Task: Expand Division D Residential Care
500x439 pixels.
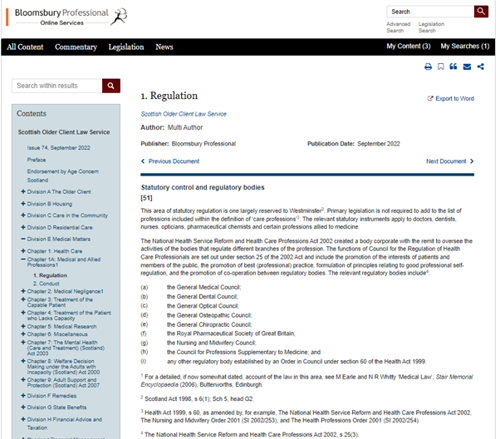Action: point(23,227)
